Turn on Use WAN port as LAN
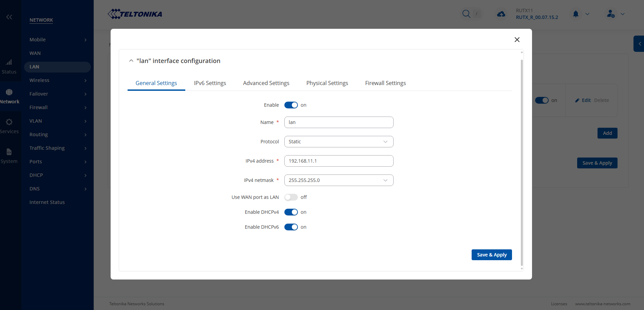The height and width of the screenshot is (310, 644). pos(291,197)
